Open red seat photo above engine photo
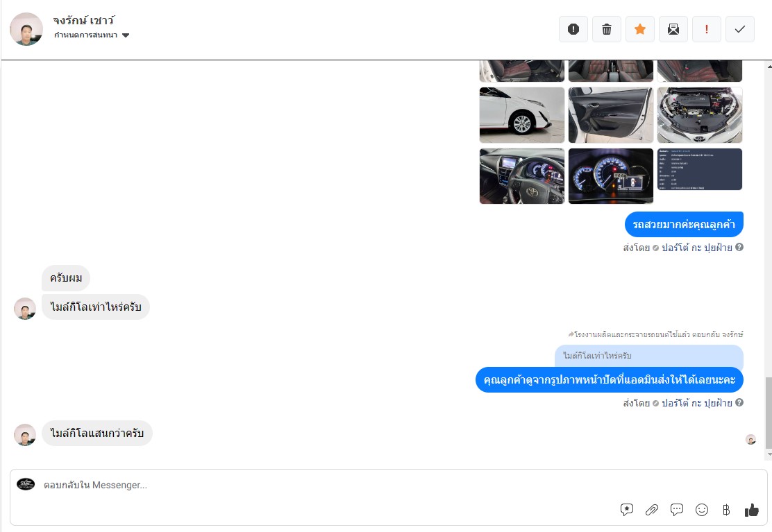This screenshot has height=532, width=772. (x=700, y=71)
